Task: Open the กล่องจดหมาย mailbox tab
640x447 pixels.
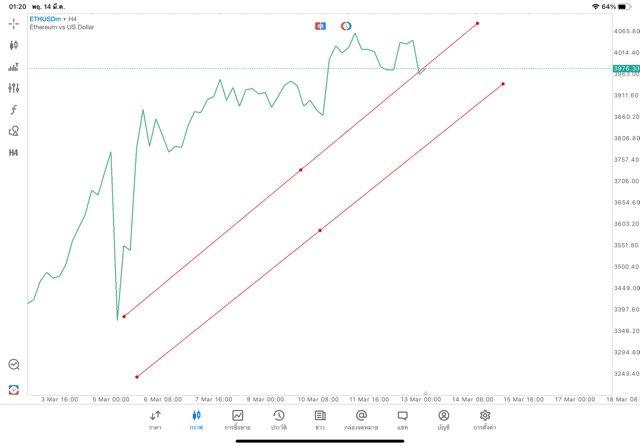Action: point(361,419)
